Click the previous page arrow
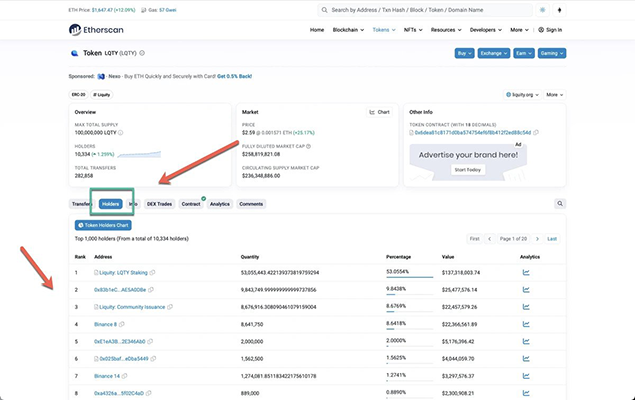This screenshot has width=635, height=400. pyautogui.click(x=489, y=239)
